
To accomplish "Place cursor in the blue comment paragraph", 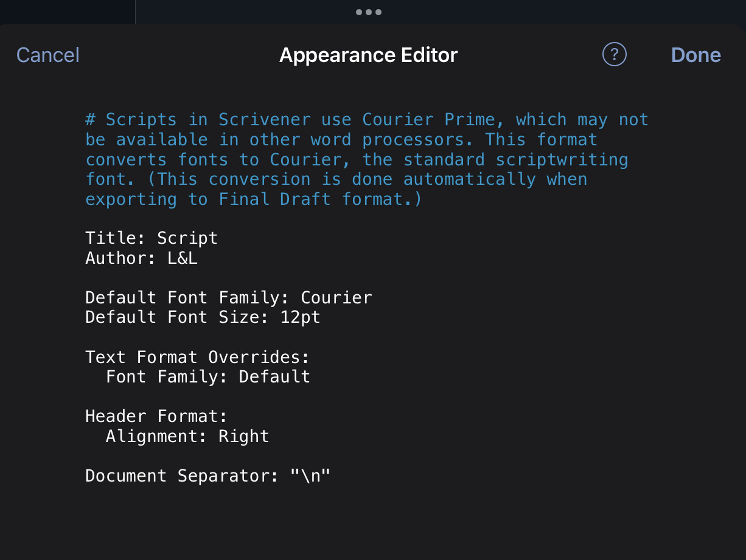I will 365,159.
